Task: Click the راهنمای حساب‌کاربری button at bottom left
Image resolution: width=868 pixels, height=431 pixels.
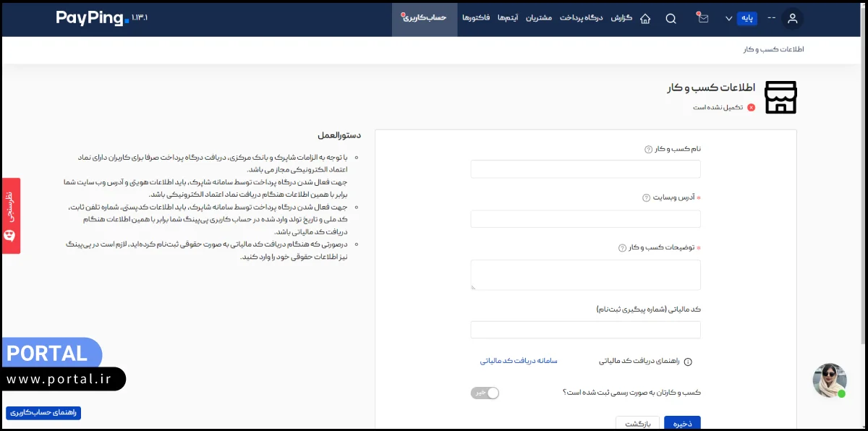Action: [43, 411]
